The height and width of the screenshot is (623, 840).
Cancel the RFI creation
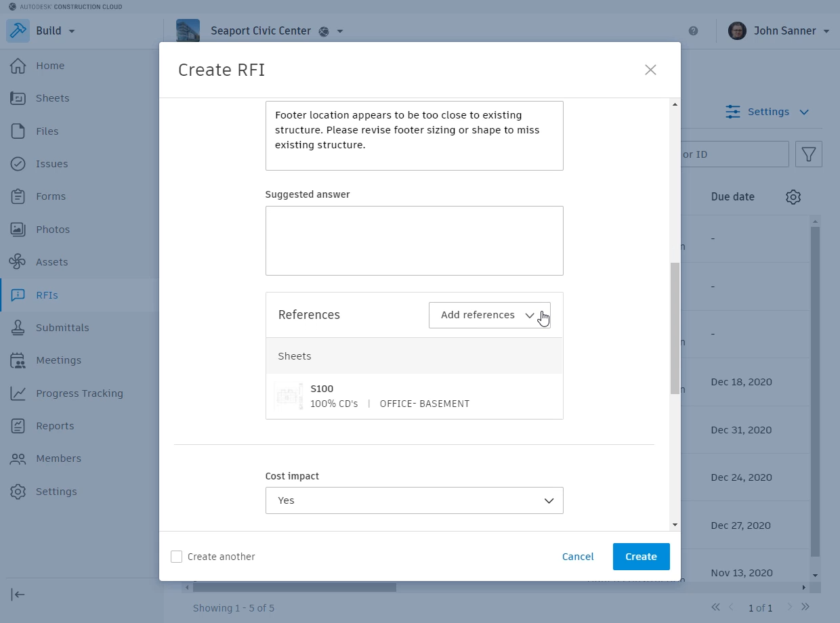[x=577, y=556]
